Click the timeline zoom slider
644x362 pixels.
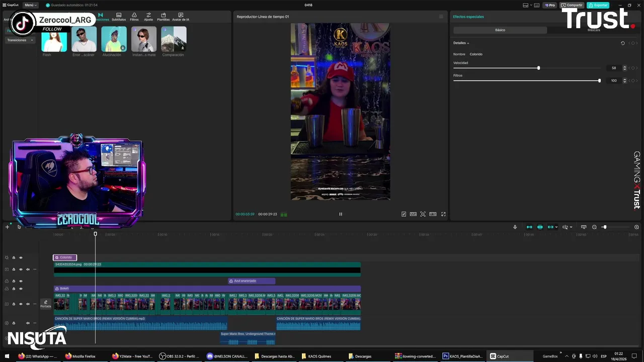point(604,227)
